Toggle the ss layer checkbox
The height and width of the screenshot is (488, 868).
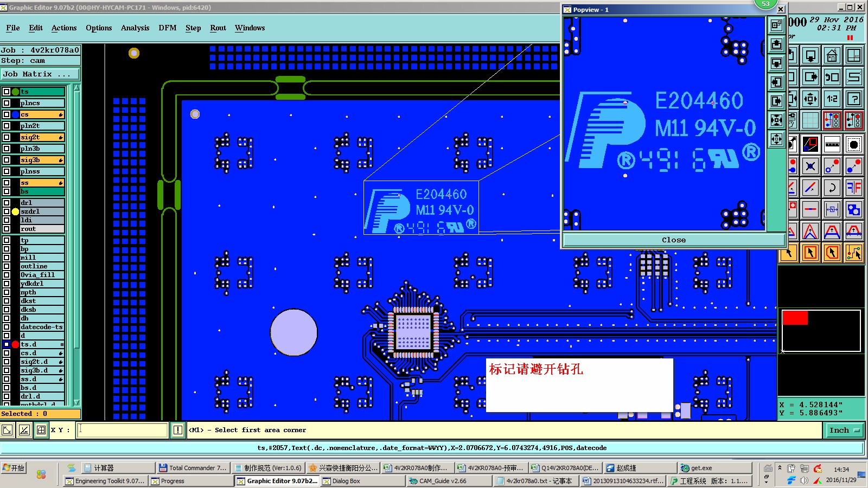(7, 183)
